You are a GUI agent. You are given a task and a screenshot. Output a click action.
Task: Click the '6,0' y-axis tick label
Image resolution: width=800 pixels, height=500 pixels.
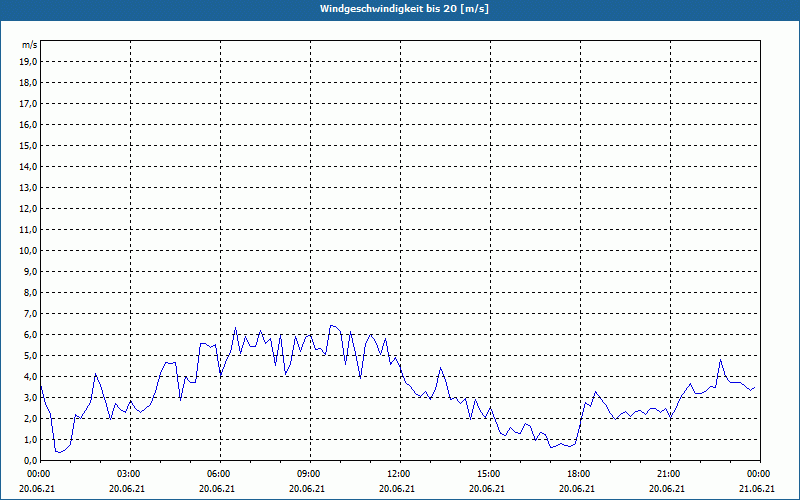pos(30,335)
